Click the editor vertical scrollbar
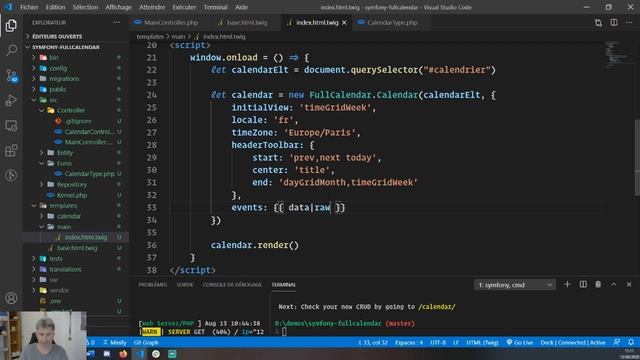640x360 pixels. 637,157
